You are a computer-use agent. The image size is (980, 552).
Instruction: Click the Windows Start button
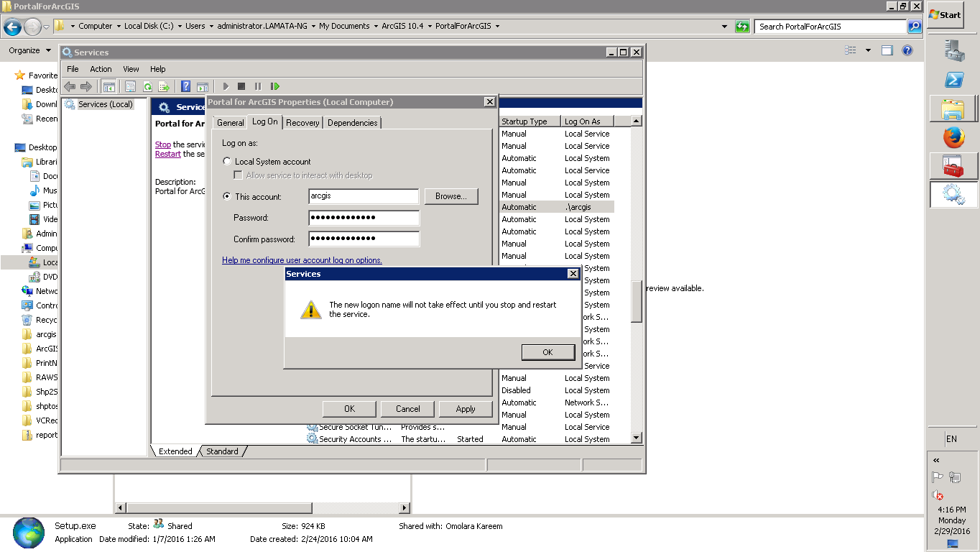click(x=945, y=14)
